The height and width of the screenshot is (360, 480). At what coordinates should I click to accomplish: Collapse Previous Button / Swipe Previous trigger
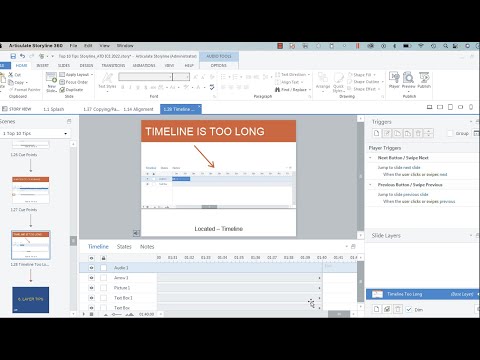[x=370, y=184]
